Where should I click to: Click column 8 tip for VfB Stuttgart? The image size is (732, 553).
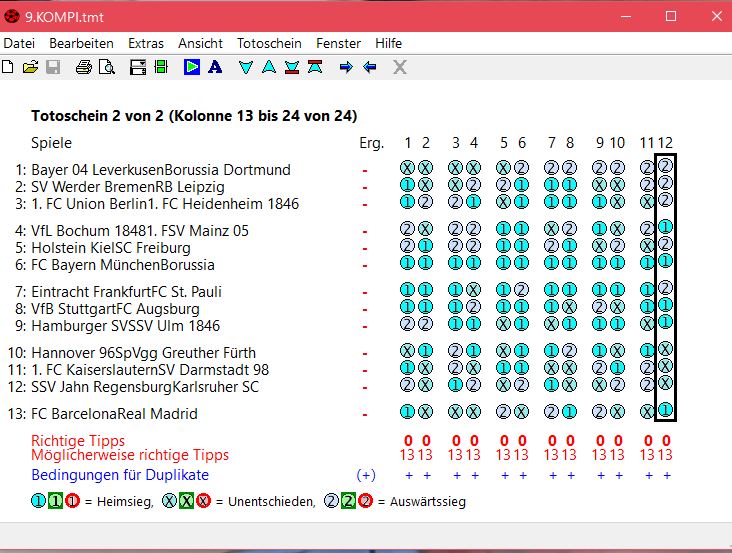tap(570, 307)
